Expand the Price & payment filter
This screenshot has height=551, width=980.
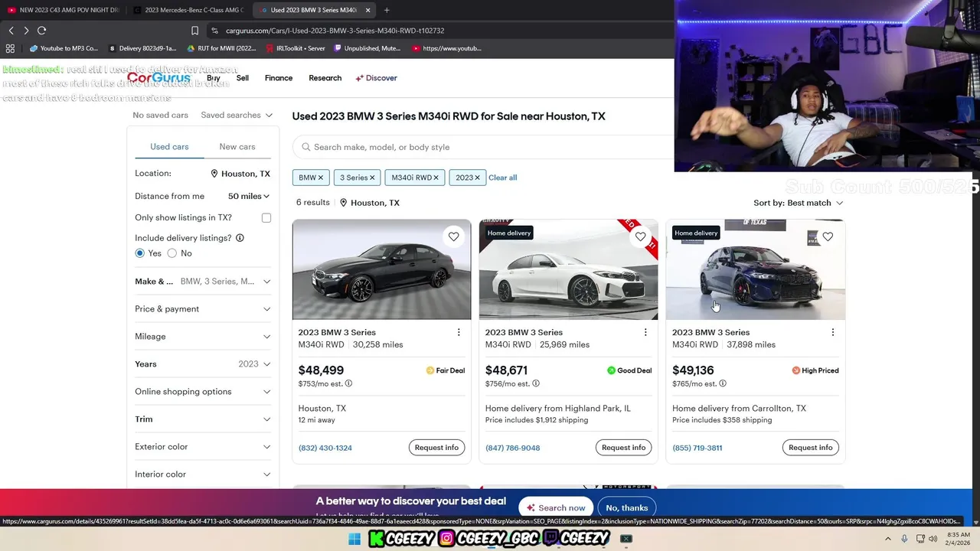(x=203, y=309)
